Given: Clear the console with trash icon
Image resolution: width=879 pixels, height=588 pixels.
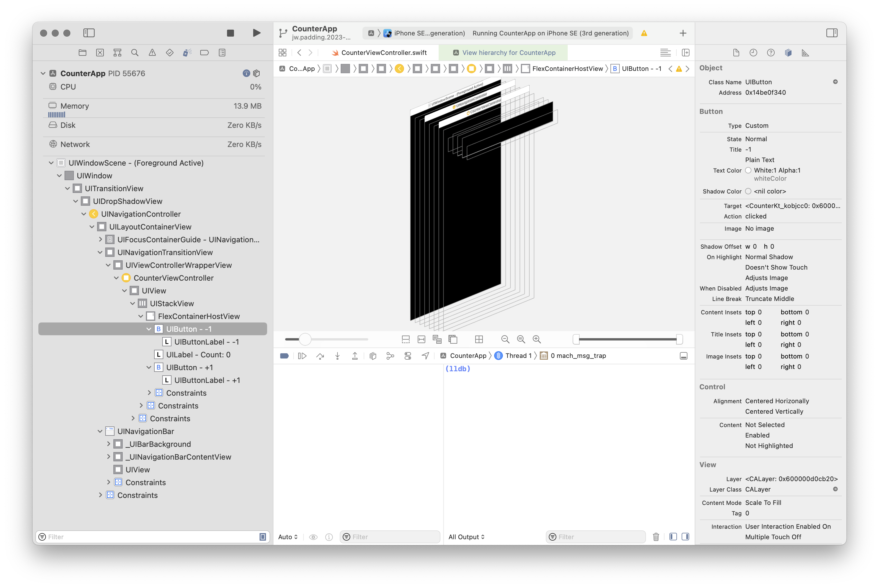Looking at the screenshot, I should coord(656,537).
